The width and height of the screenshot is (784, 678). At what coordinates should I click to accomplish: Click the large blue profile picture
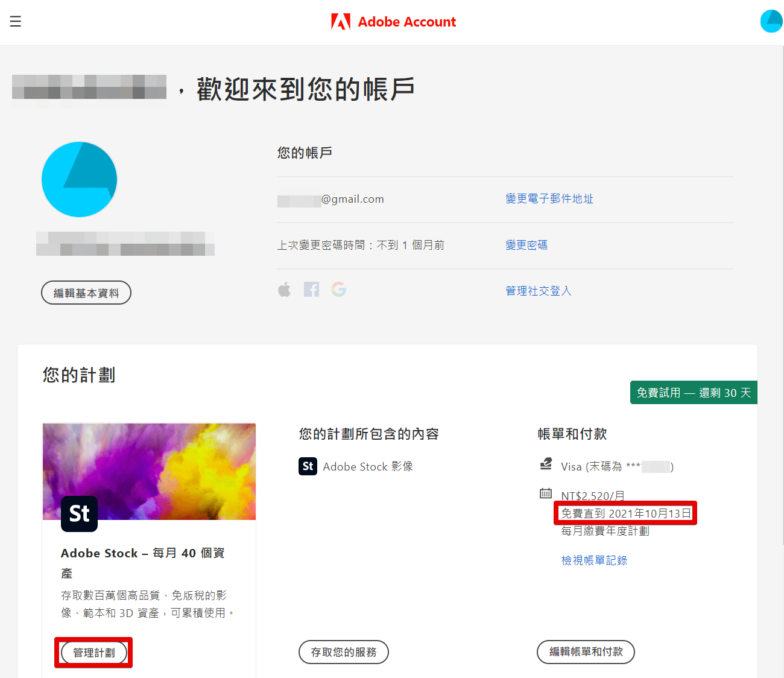79,179
